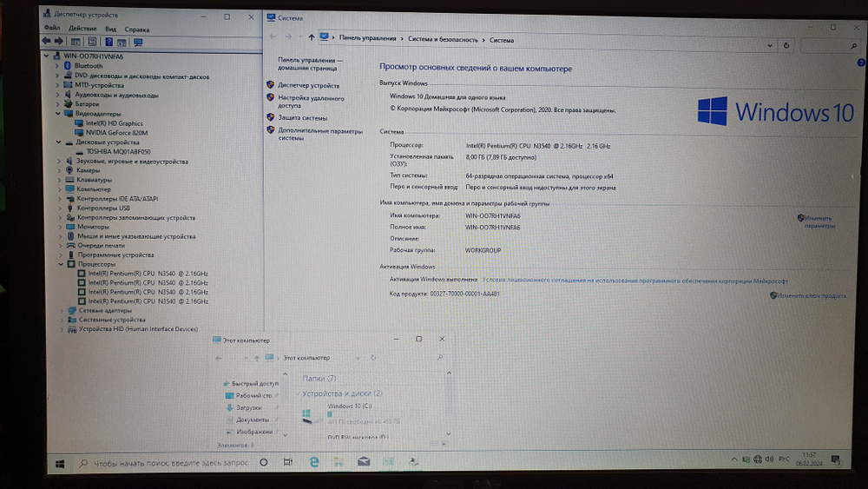Click refresh icon in Этот компьютер window
Viewport: 868px width, 489px height.
pos(373,358)
